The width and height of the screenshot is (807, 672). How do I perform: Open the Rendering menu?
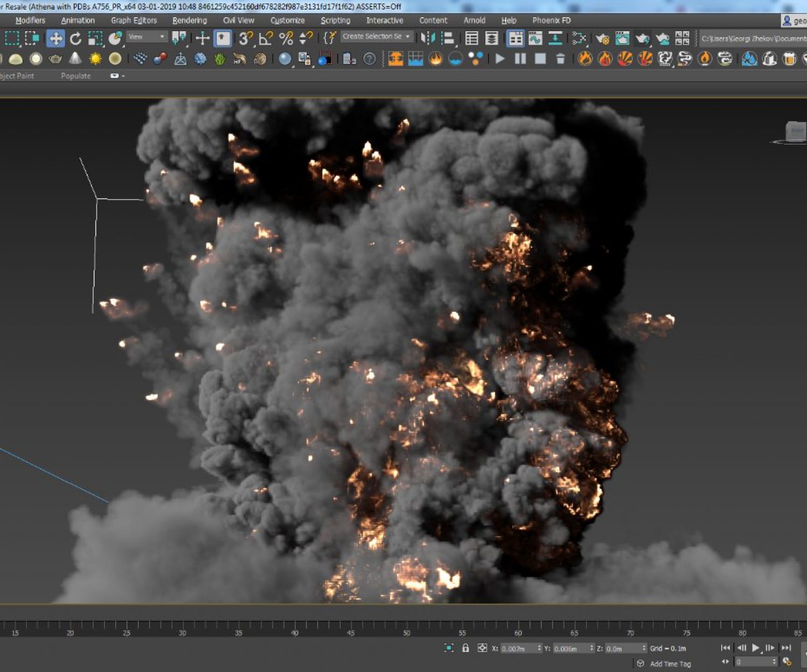point(189,20)
